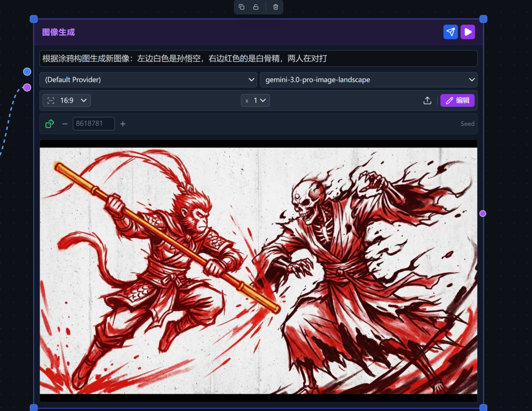Click the purple 编辑 edit button

coord(457,101)
